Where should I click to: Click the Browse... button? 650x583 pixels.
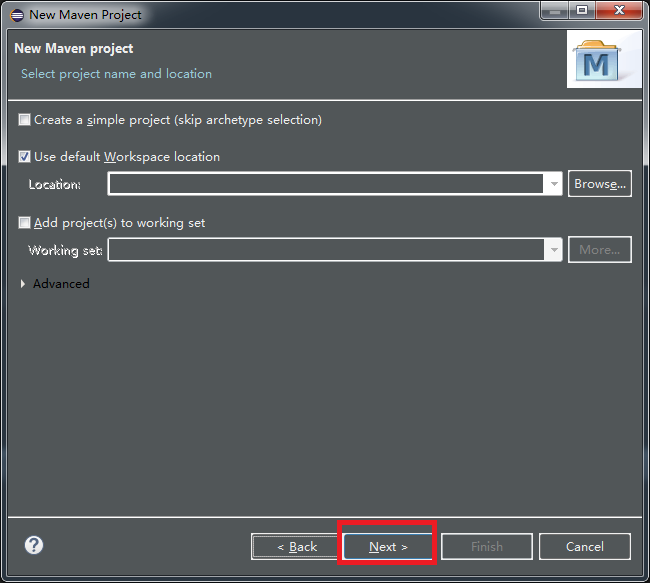coord(600,184)
